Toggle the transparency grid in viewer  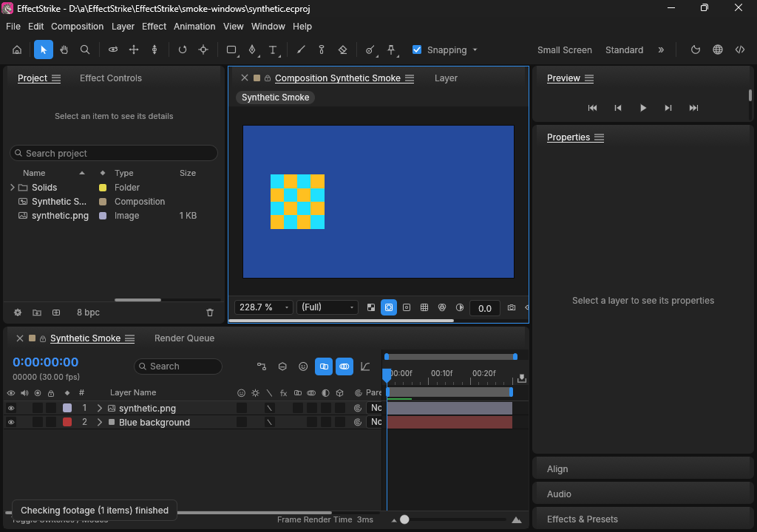(x=371, y=307)
